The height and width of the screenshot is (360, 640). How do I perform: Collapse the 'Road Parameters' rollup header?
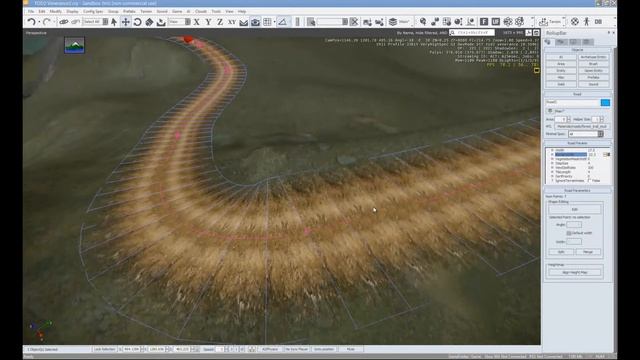[577, 191]
